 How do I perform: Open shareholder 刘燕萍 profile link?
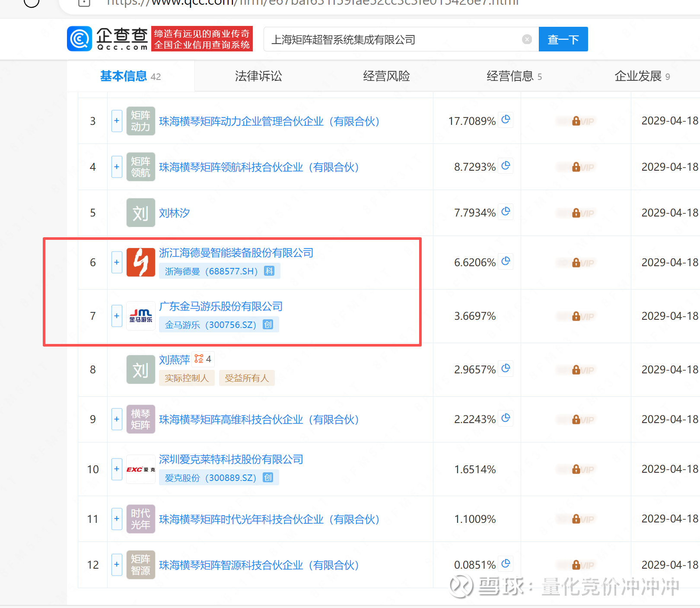(175, 360)
